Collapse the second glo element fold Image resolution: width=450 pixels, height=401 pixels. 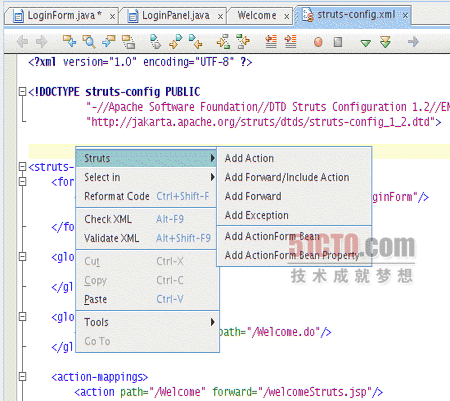click(x=22, y=317)
